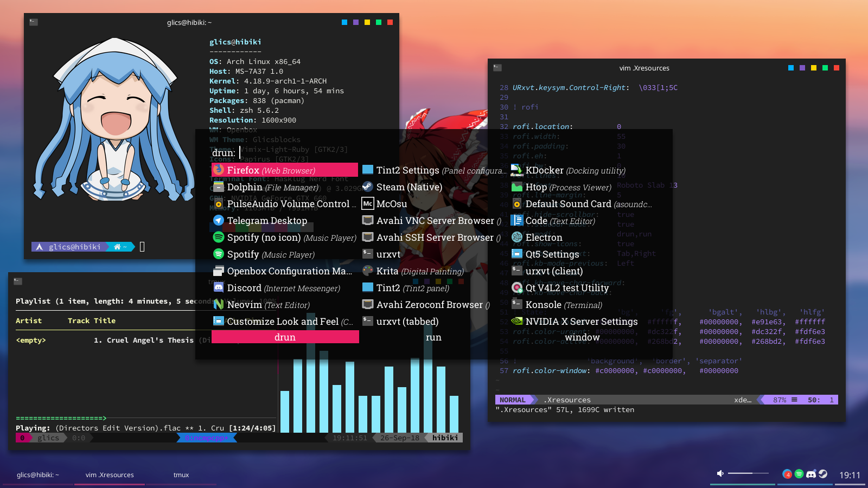The height and width of the screenshot is (488, 868).
Task: Select Tint2 (Tint2 panel) entry
Action: (x=434, y=288)
